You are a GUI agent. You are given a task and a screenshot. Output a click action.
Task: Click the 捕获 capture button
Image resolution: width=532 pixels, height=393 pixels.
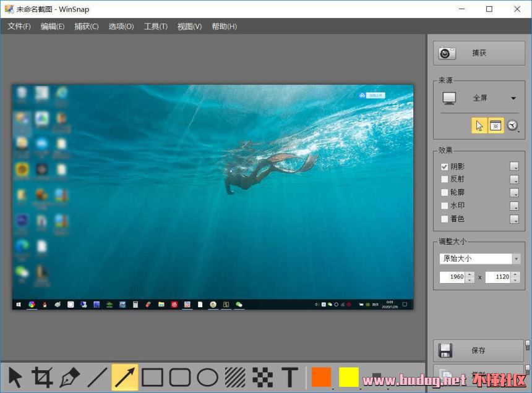coord(479,53)
